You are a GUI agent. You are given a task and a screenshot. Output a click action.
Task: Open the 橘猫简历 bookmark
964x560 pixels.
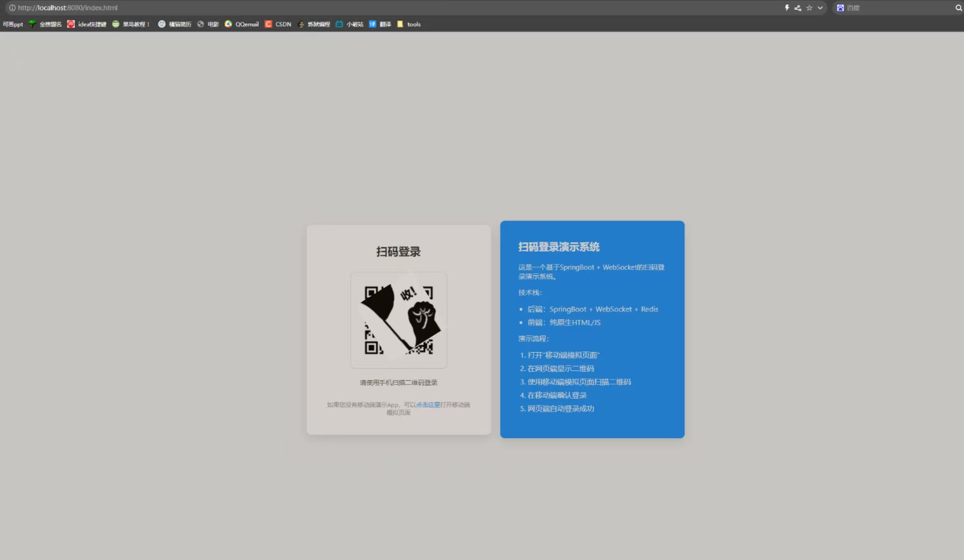click(x=175, y=24)
